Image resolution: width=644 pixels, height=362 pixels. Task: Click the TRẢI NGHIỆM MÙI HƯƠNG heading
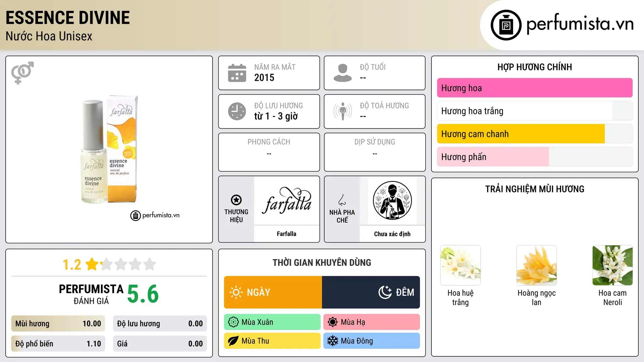click(x=535, y=189)
